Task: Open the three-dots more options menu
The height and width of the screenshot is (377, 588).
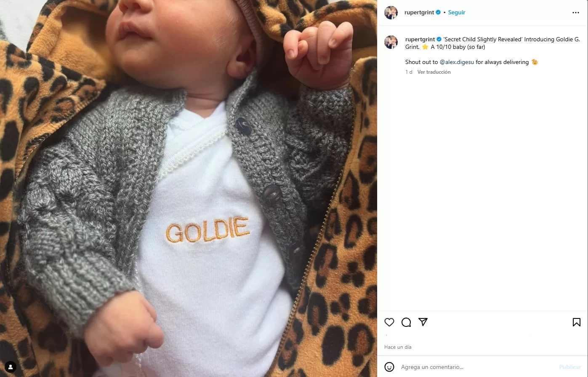Action: (576, 13)
